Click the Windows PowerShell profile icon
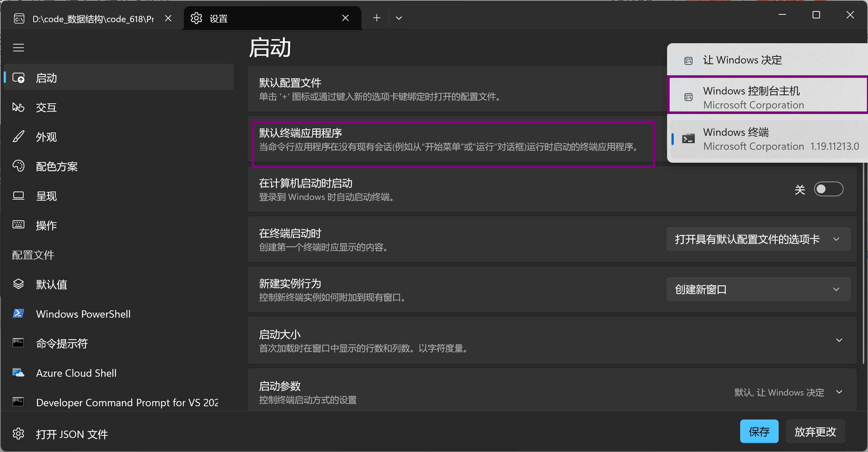Screen dimensions: 868x452 [x=18, y=314]
